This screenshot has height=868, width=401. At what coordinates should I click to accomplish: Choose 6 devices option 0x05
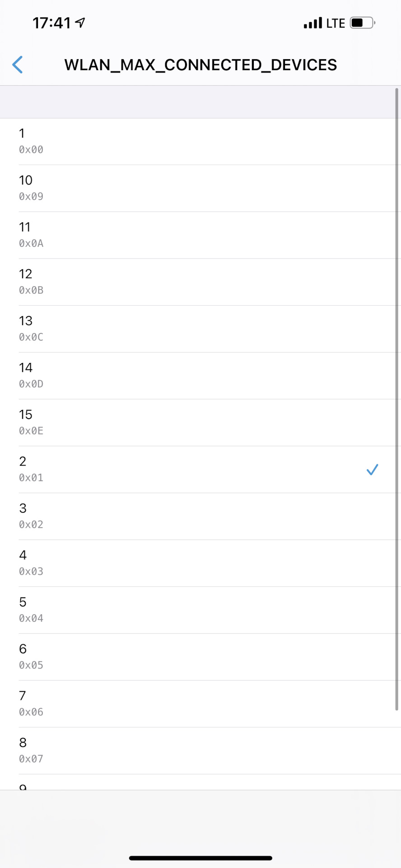200,657
